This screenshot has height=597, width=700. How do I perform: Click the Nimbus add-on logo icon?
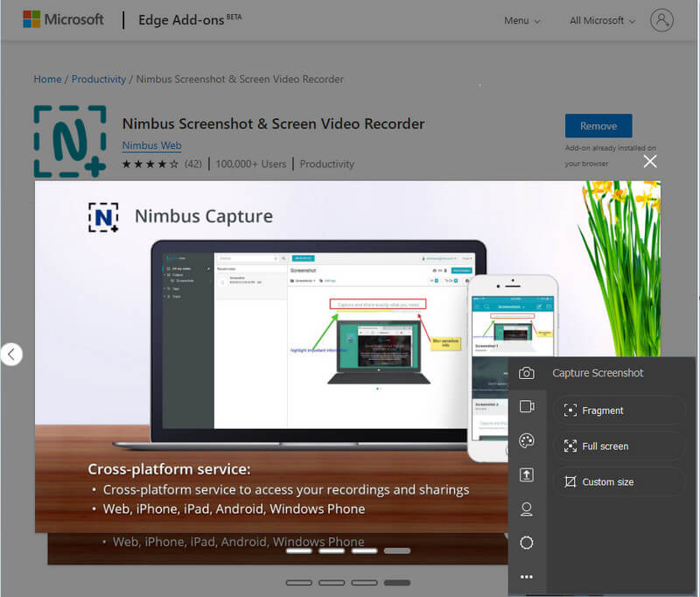[70, 141]
